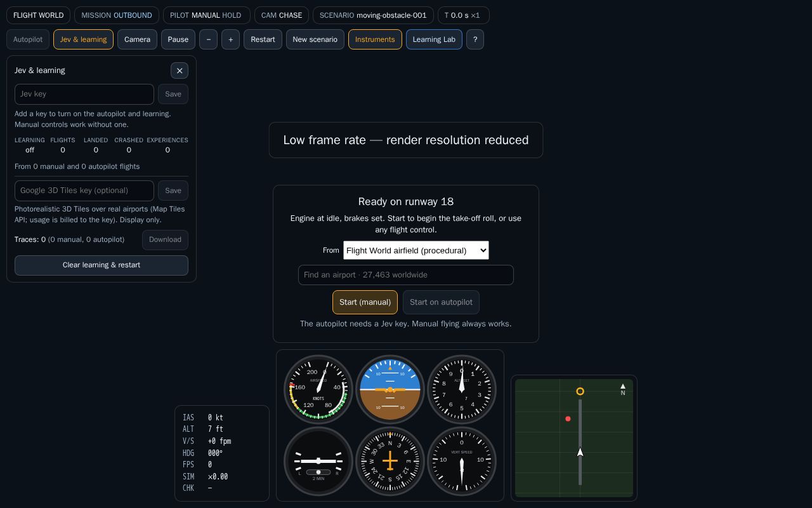
Task: Click the vertical speed gauge
Action: (x=462, y=461)
